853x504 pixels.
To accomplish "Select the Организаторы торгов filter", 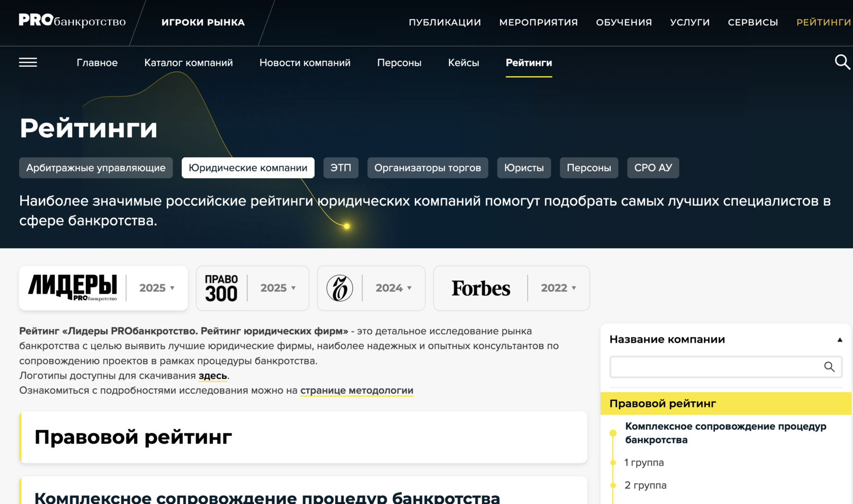I will coord(428,167).
